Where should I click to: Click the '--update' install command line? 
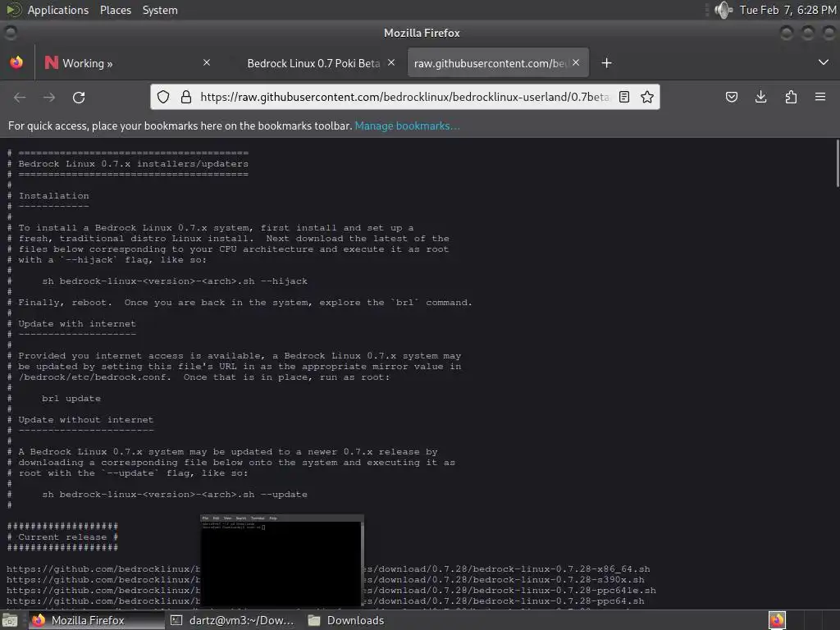coord(175,495)
